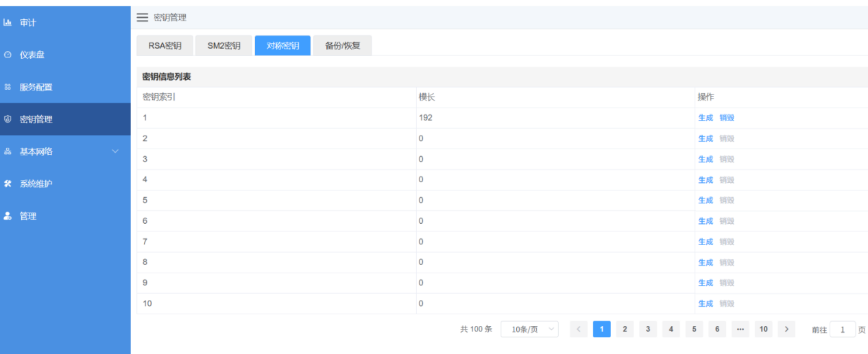The width and height of the screenshot is (868, 354).
Task: Go to page 3 in pagination
Action: (648, 329)
